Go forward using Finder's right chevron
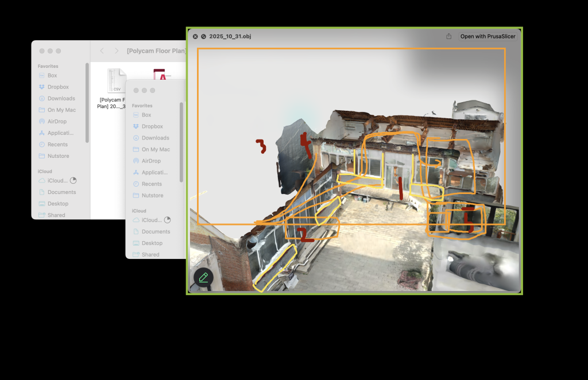Screen dimensions: 588x380 click(117, 51)
